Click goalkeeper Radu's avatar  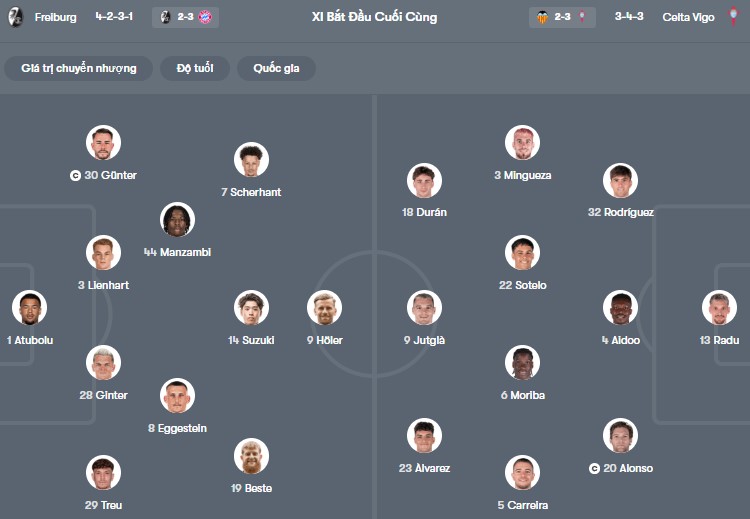click(719, 308)
